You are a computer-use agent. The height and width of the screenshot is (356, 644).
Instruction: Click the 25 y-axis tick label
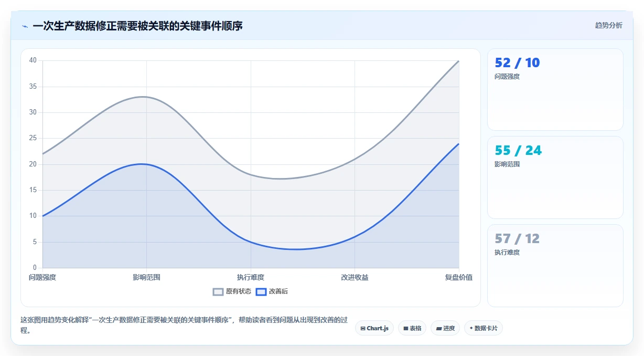point(33,138)
